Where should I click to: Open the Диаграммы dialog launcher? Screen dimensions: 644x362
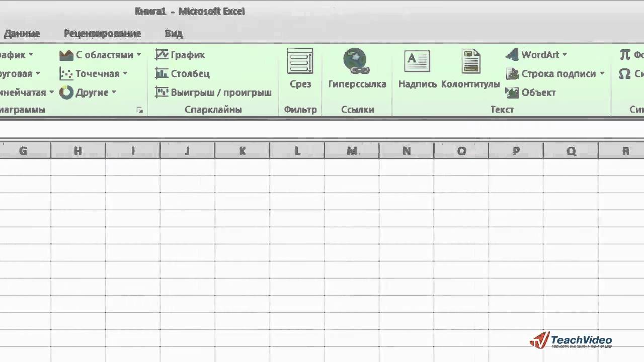click(x=139, y=110)
